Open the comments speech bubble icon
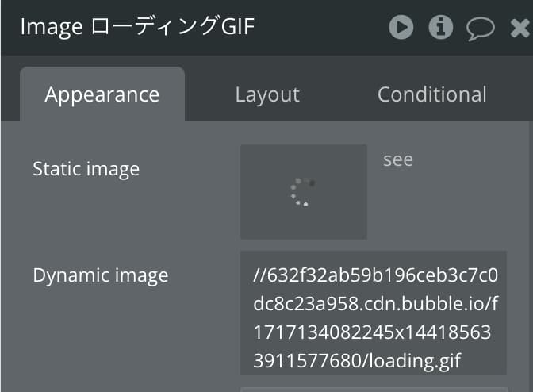Viewport: 533px width, 392px height. (x=481, y=29)
